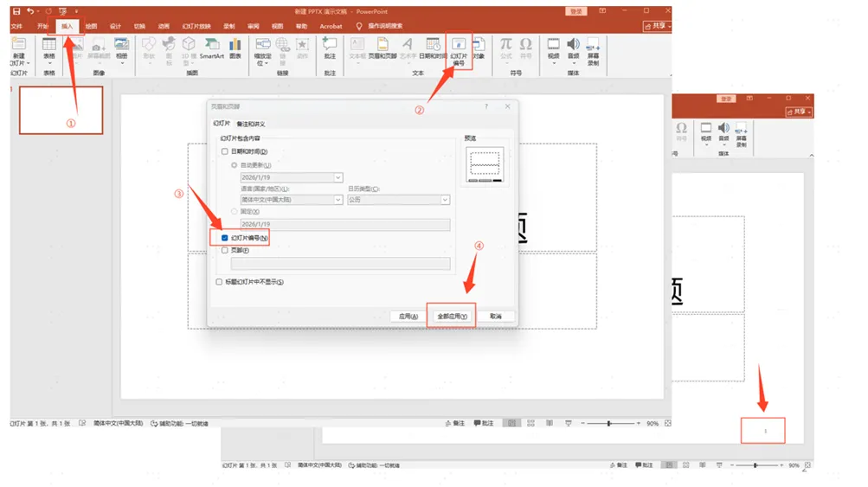This screenshot has width=868, height=487.
Task: Select slide 1 thumbnail in the left panel
Action: 61,110
